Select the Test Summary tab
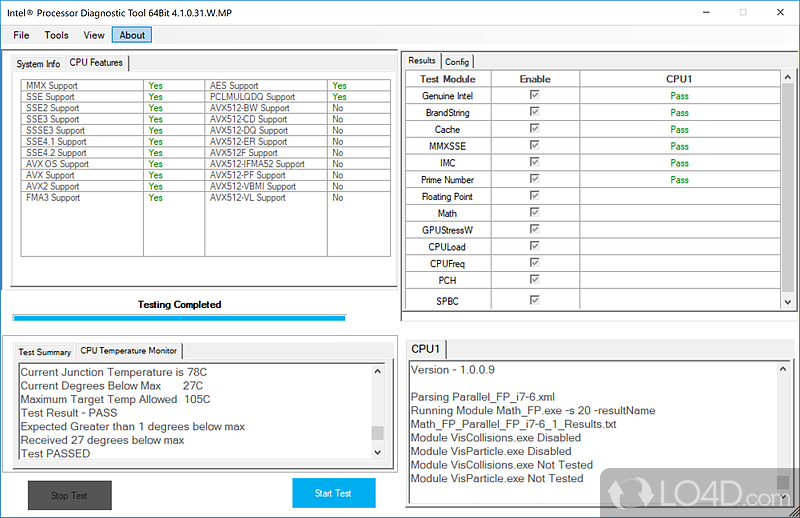 pyautogui.click(x=44, y=352)
